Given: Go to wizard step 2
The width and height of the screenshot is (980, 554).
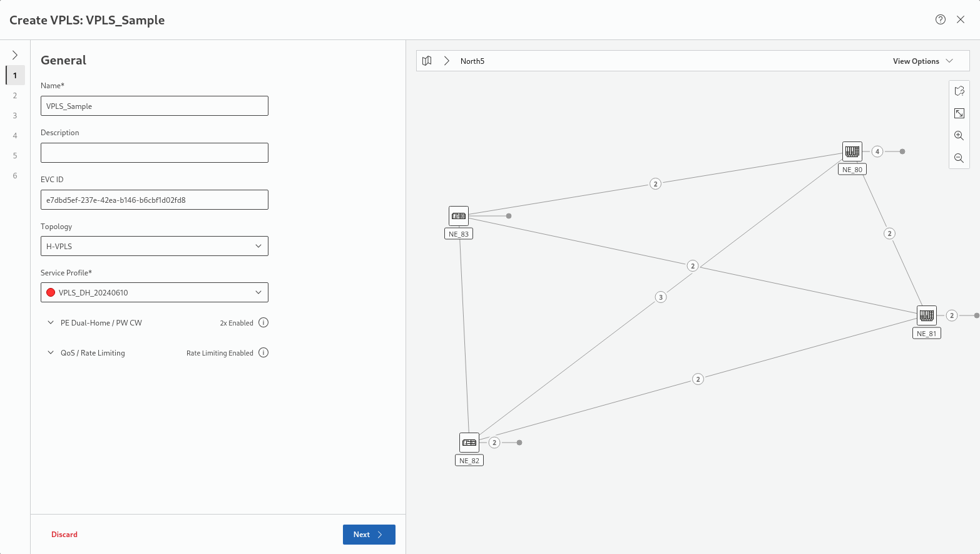Looking at the screenshot, I should pyautogui.click(x=15, y=96).
